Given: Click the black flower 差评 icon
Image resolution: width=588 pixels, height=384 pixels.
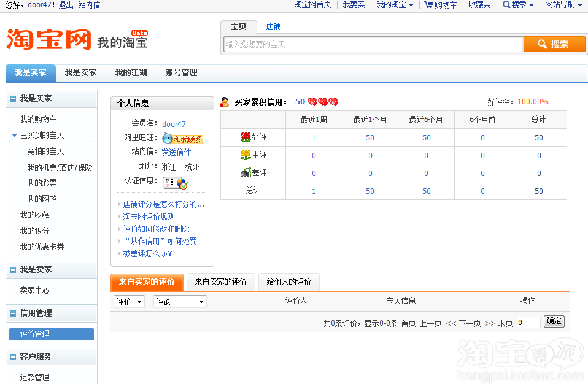Looking at the screenshot, I should (x=246, y=172).
